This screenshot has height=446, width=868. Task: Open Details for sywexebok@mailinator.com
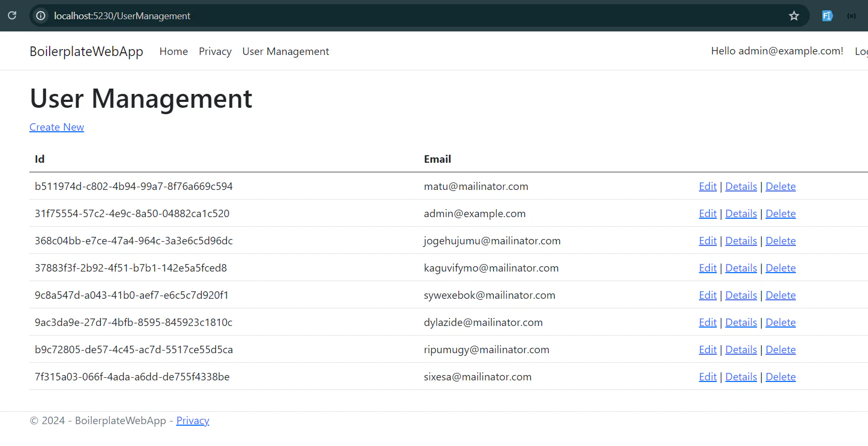click(x=741, y=295)
